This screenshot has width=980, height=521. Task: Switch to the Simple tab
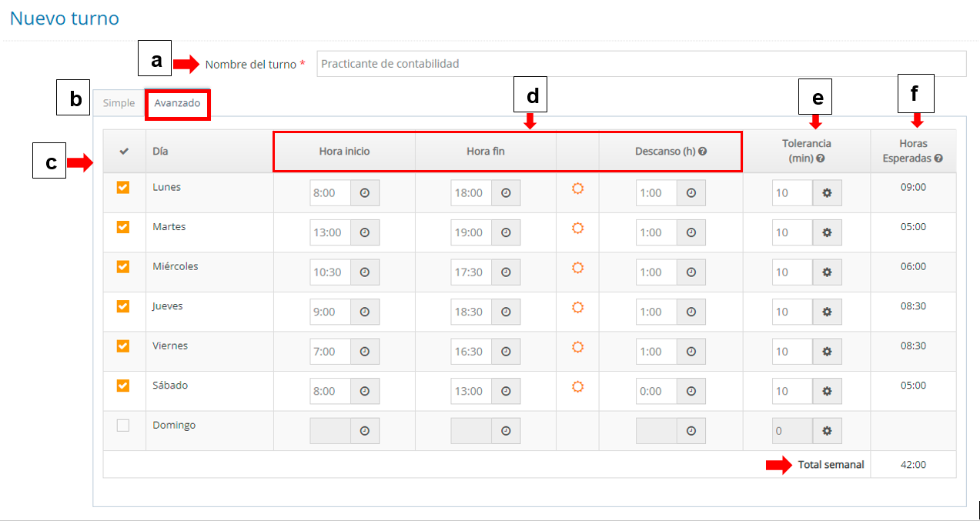click(119, 103)
